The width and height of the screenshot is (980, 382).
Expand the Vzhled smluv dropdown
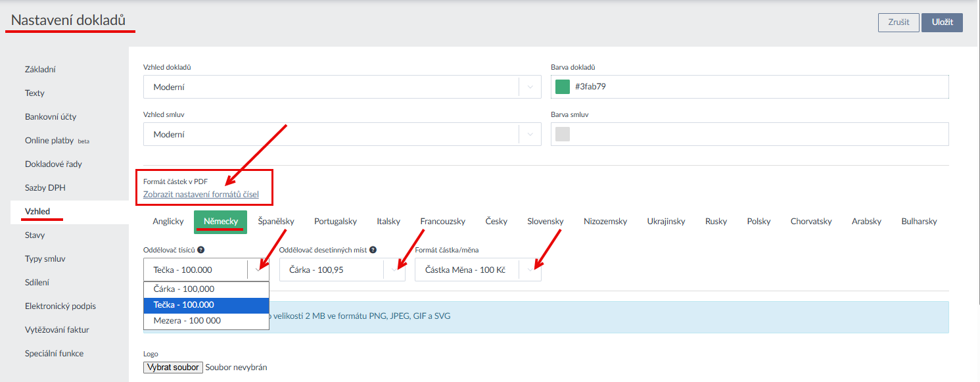530,134
